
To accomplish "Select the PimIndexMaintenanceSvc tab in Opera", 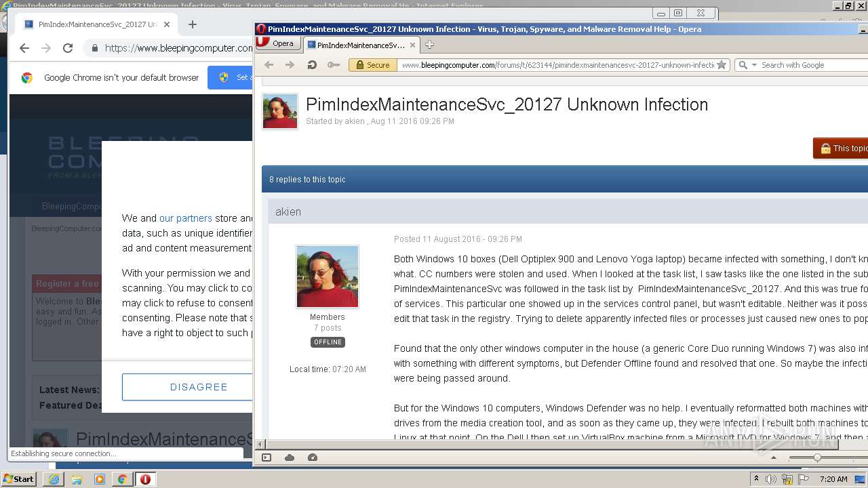I will click(x=361, y=45).
